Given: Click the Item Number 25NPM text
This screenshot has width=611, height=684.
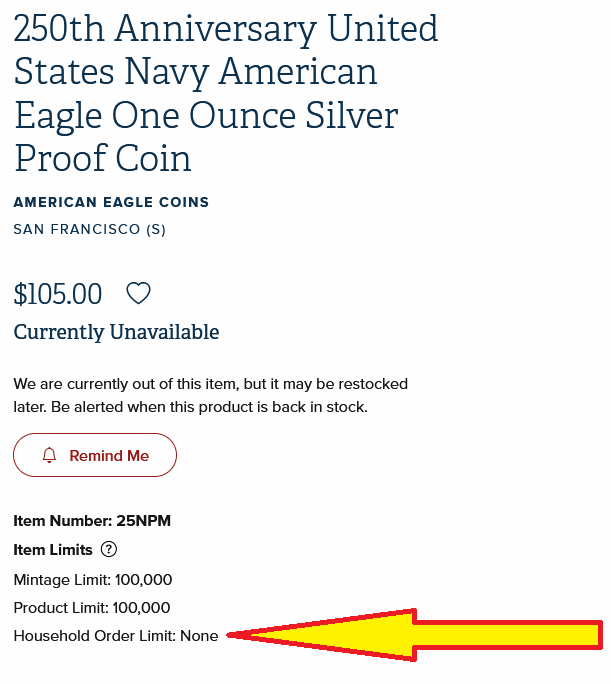Looking at the screenshot, I should pyautogui.click(x=92, y=520).
